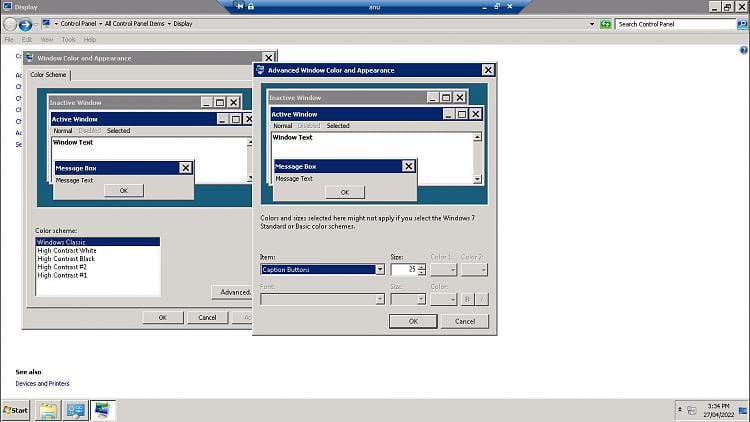Click Selected menu item in Advanced preview

338,126
